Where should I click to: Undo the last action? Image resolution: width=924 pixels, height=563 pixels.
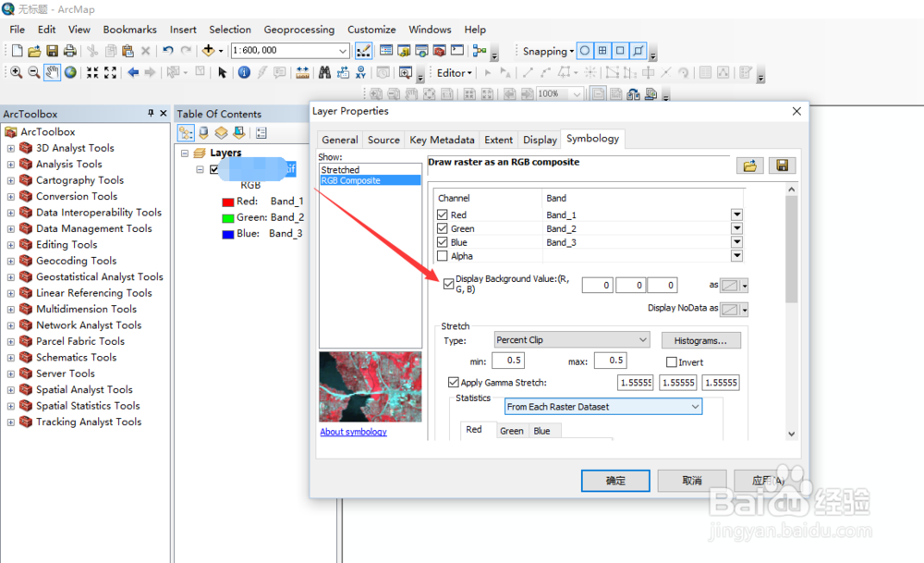(168, 51)
